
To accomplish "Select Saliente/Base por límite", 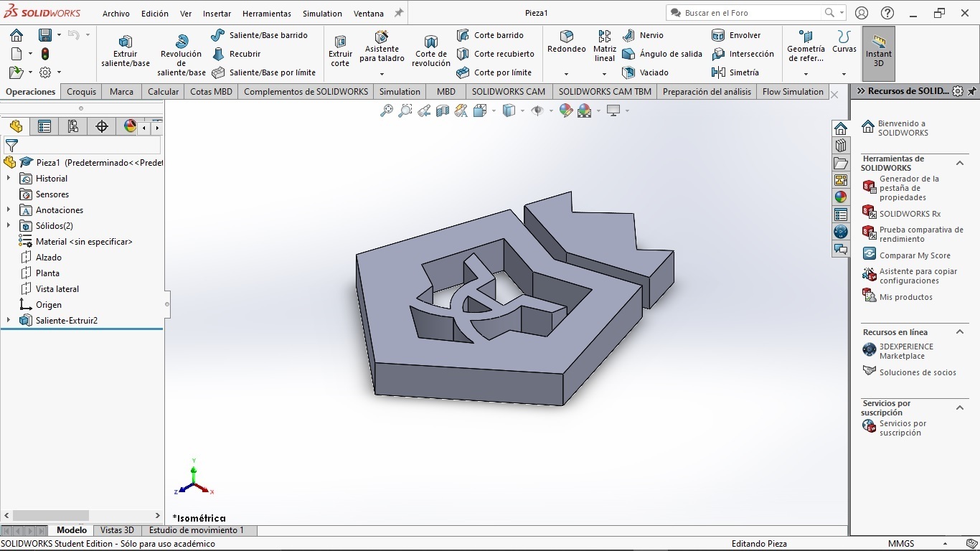I will [263, 72].
